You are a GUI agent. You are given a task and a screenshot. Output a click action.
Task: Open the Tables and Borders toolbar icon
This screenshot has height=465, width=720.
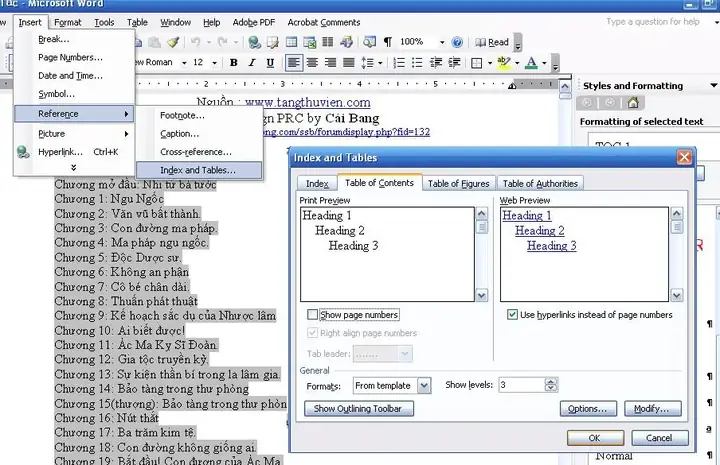[x=273, y=42]
